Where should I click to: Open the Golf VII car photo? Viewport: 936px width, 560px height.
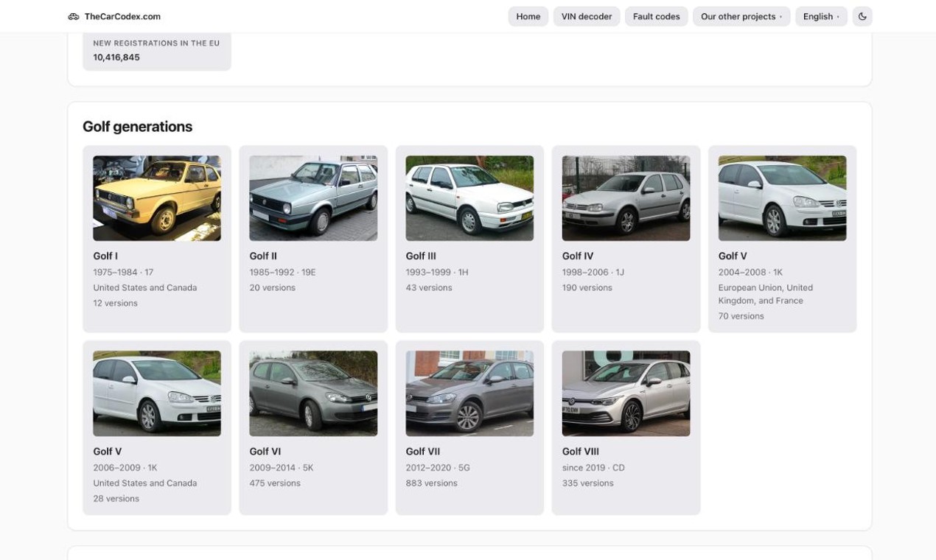click(x=469, y=393)
